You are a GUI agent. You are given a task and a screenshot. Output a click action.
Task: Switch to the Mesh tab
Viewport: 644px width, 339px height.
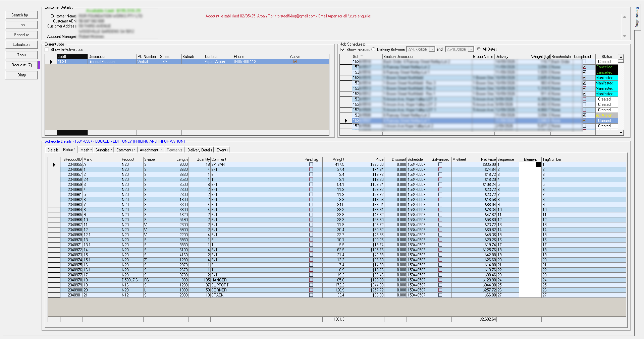point(86,150)
